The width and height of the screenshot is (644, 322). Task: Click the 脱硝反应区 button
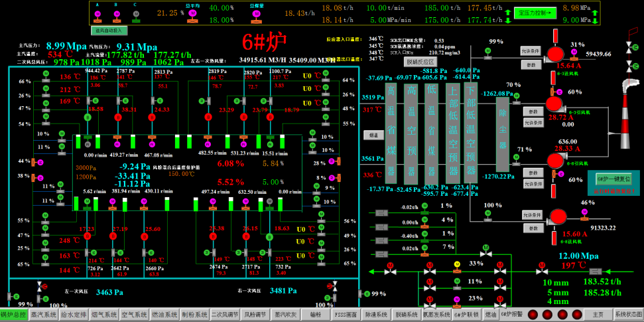coord(419,62)
